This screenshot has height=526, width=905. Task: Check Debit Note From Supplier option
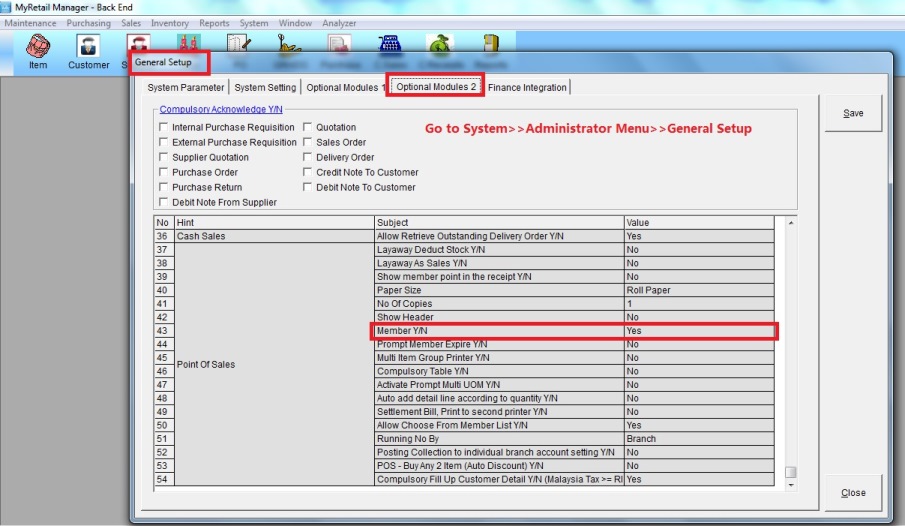coord(164,203)
